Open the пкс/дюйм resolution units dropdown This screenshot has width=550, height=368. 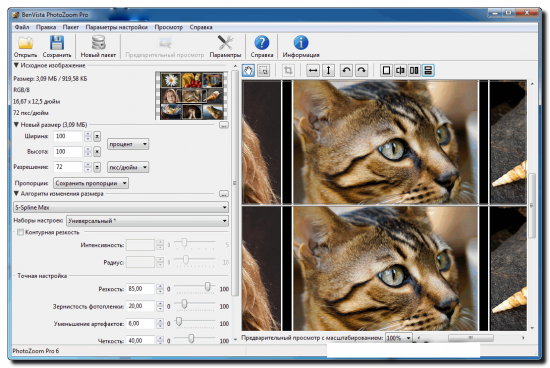128,167
